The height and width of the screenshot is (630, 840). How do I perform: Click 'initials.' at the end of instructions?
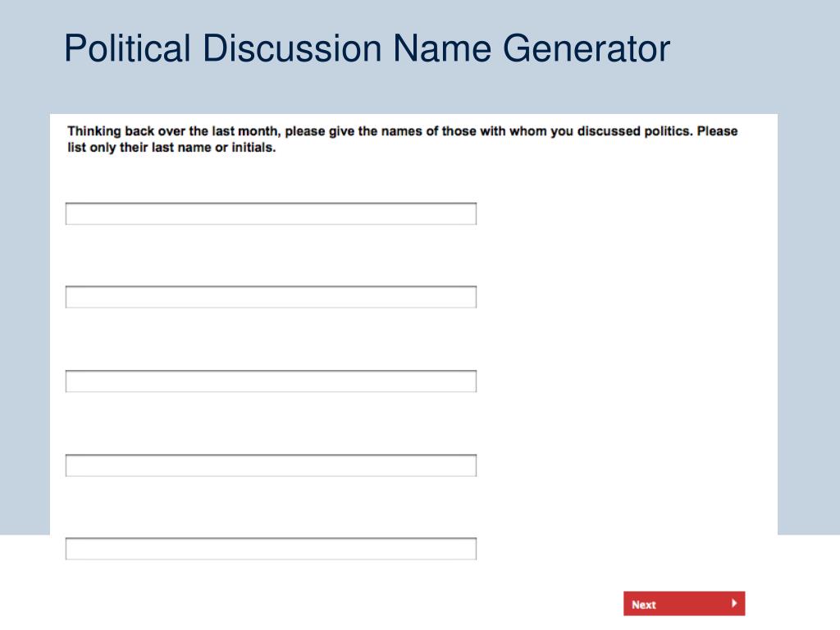[253, 148]
